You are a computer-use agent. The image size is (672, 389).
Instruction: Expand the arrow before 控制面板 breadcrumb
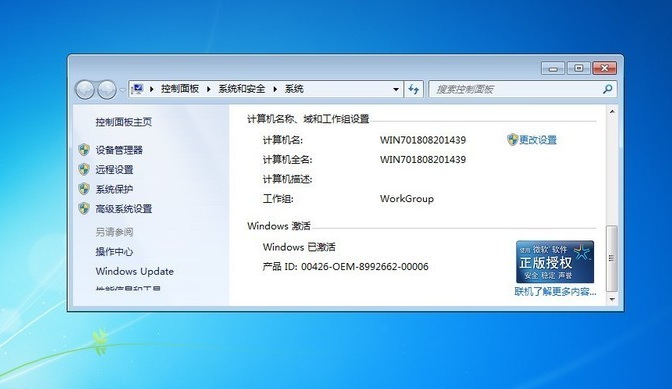pos(151,89)
